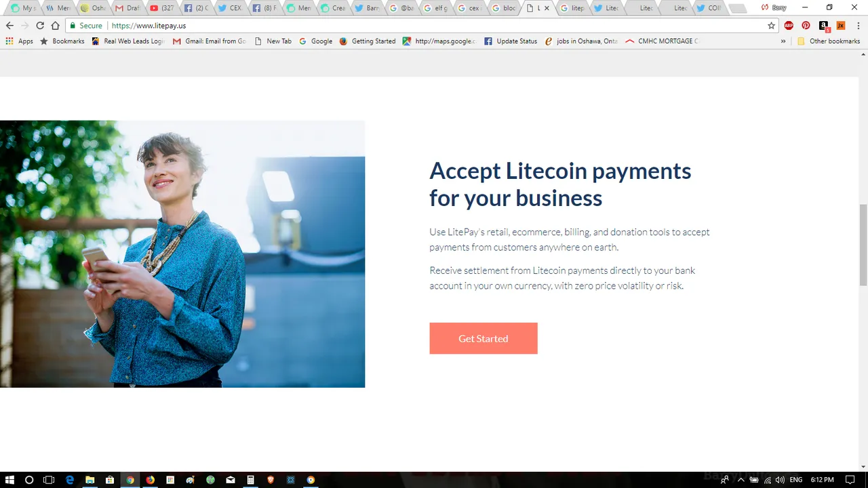
Task: Click the Pinterest extension icon
Action: (806, 26)
